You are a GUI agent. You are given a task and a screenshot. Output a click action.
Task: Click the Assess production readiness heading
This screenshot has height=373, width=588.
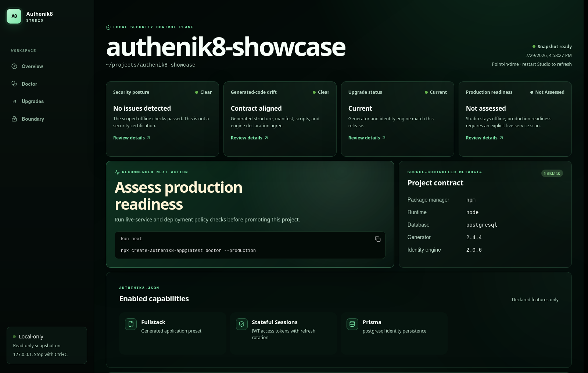click(178, 196)
